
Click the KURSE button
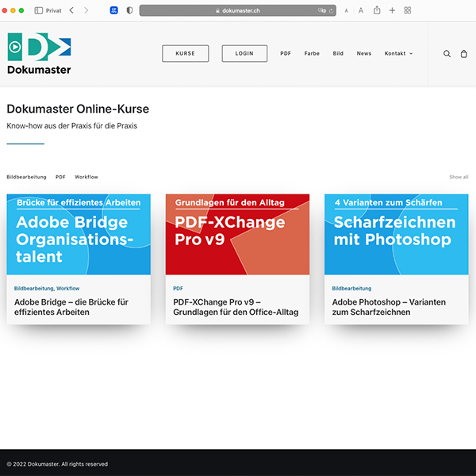185,53
